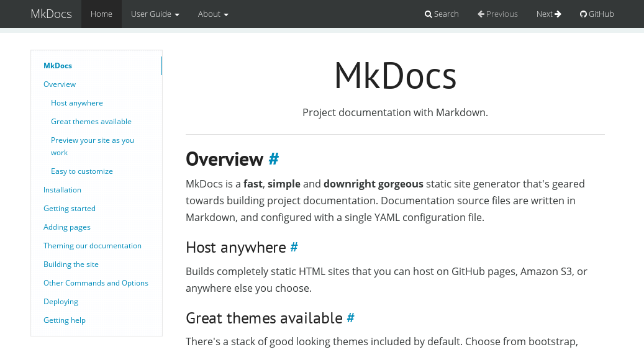Image resolution: width=644 pixels, height=352 pixels.
Task: Click the Host anywhere heading text
Action: (236, 247)
